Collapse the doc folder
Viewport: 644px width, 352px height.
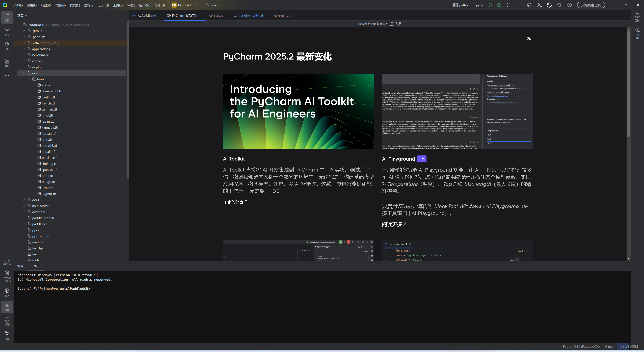(x=24, y=73)
